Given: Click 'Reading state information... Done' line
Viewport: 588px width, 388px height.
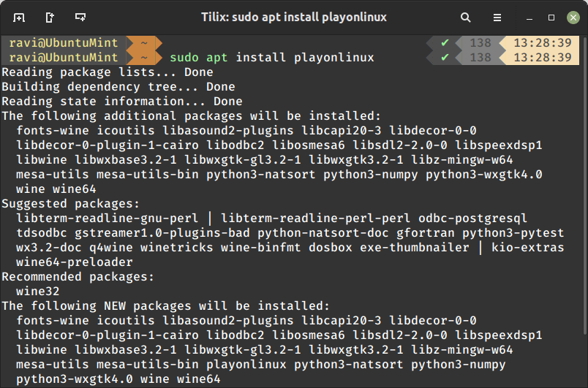Looking at the screenshot, I should click(122, 101).
